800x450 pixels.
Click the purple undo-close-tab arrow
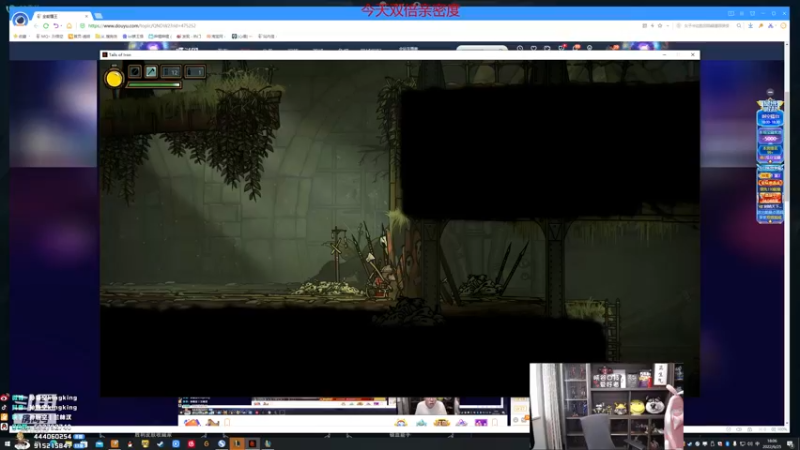pos(56,26)
